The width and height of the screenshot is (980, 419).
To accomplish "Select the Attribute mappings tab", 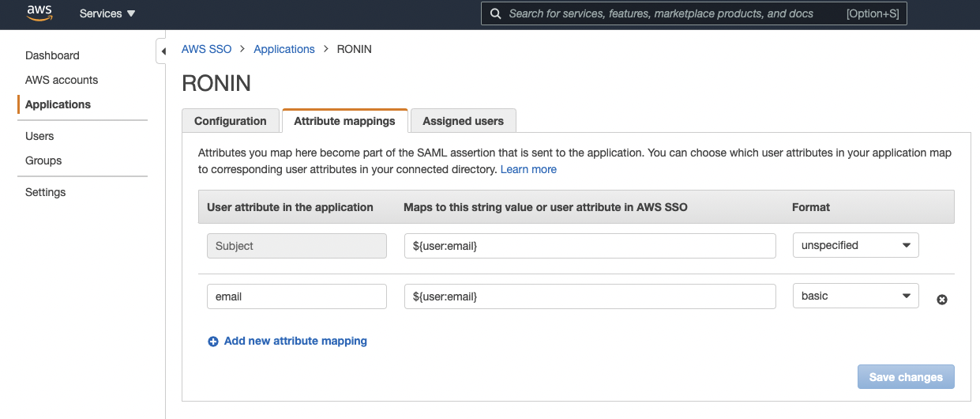I will [x=344, y=121].
